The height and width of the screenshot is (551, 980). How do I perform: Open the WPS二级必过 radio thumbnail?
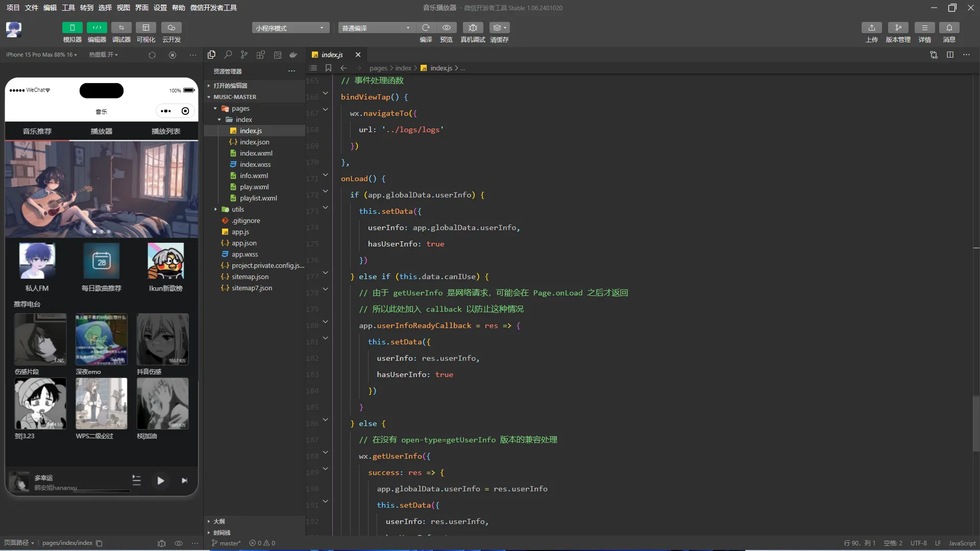pyautogui.click(x=102, y=404)
